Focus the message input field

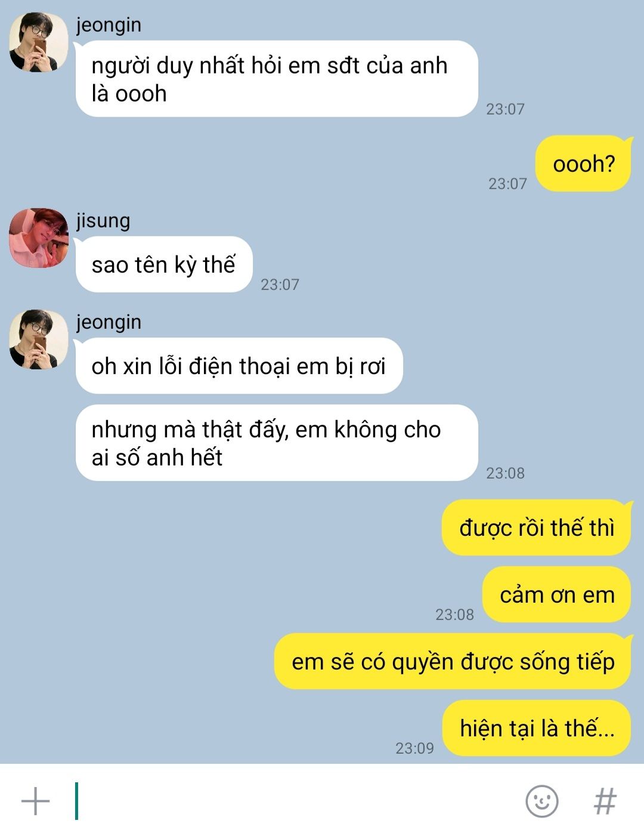[292, 801]
